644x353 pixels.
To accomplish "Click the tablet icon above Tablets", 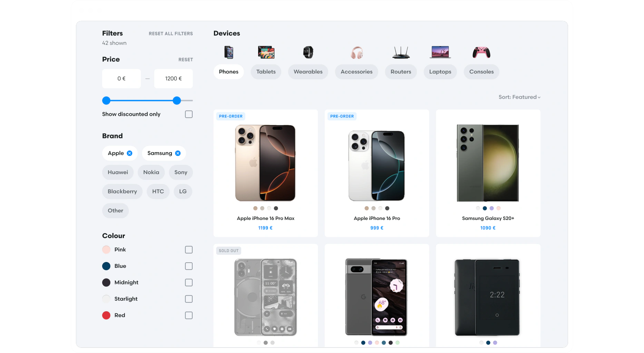I will [266, 52].
